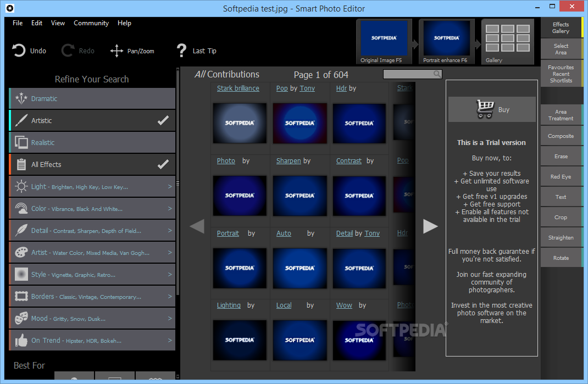588x384 pixels.
Task: Open the Crop tool
Action: point(561,217)
